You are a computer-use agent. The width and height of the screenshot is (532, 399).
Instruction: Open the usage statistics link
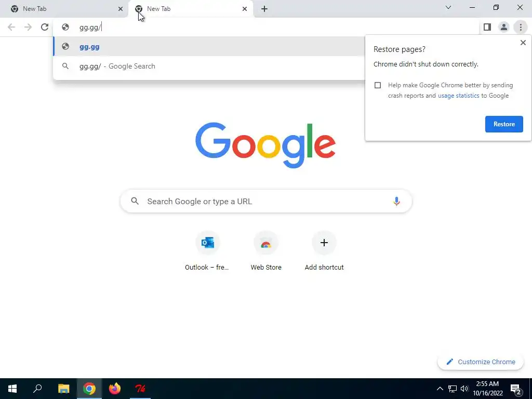pos(458,96)
